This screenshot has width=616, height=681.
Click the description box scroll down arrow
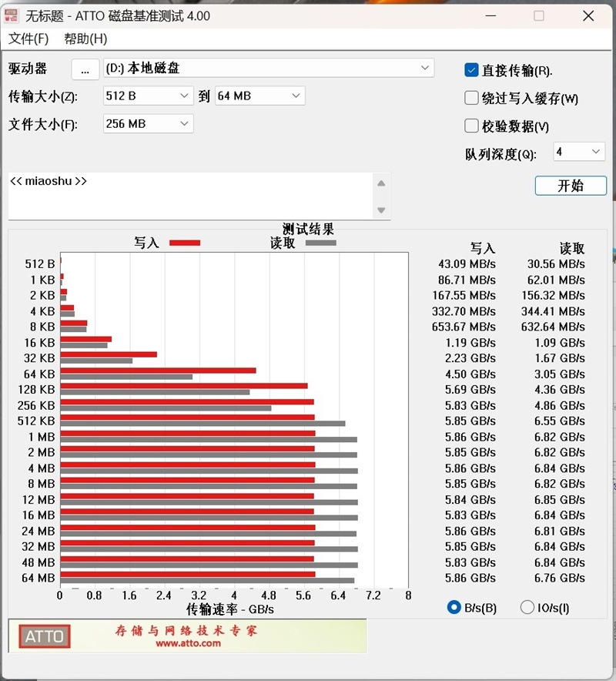click(381, 210)
